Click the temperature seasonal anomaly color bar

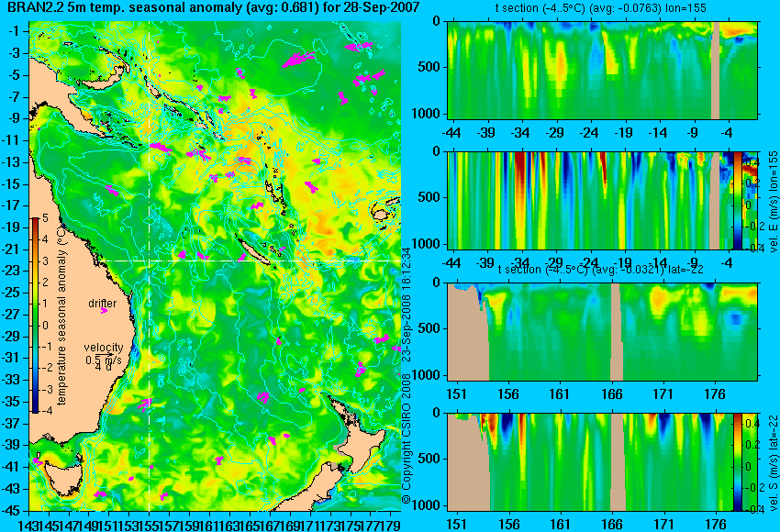[36, 316]
